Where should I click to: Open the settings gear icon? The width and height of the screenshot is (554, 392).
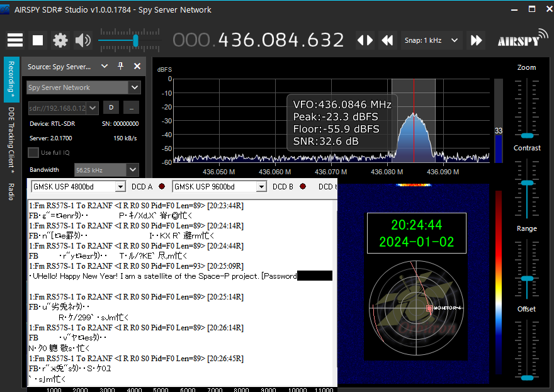coord(60,40)
